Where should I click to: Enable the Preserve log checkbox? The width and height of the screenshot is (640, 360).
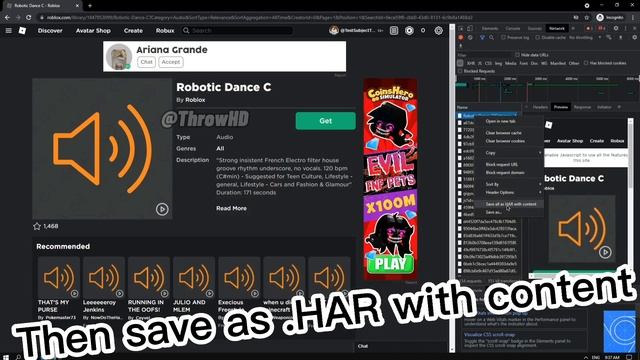[503, 38]
